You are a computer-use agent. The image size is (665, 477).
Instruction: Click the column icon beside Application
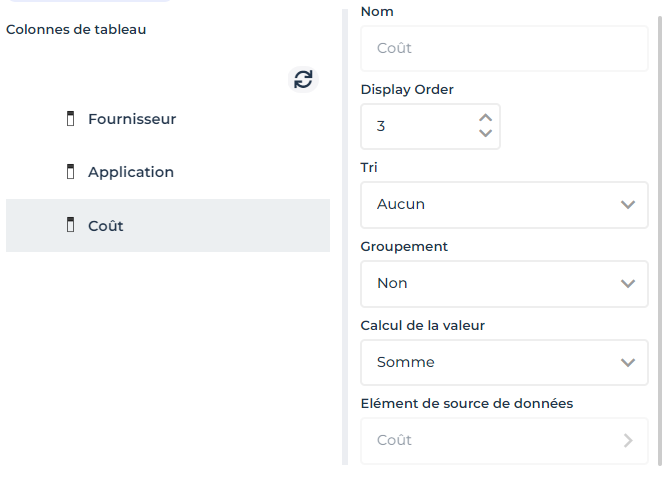point(70,172)
